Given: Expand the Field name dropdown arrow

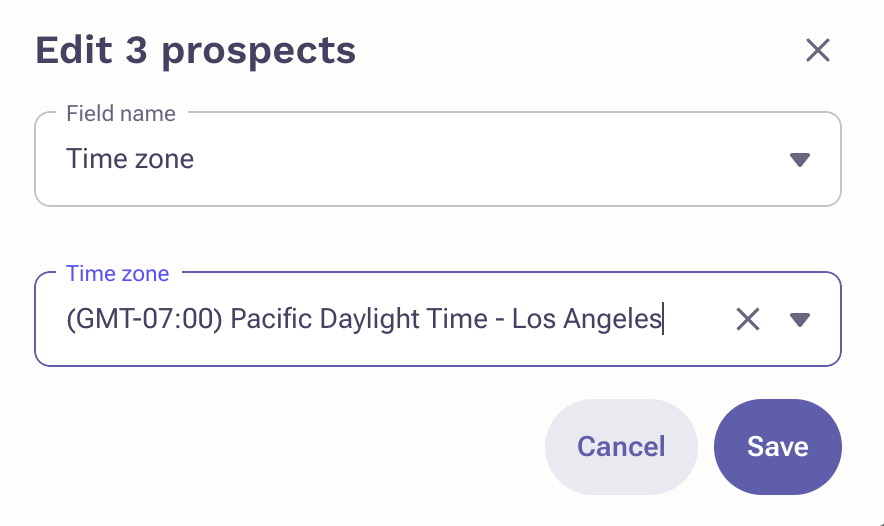Looking at the screenshot, I should (799, 160).
